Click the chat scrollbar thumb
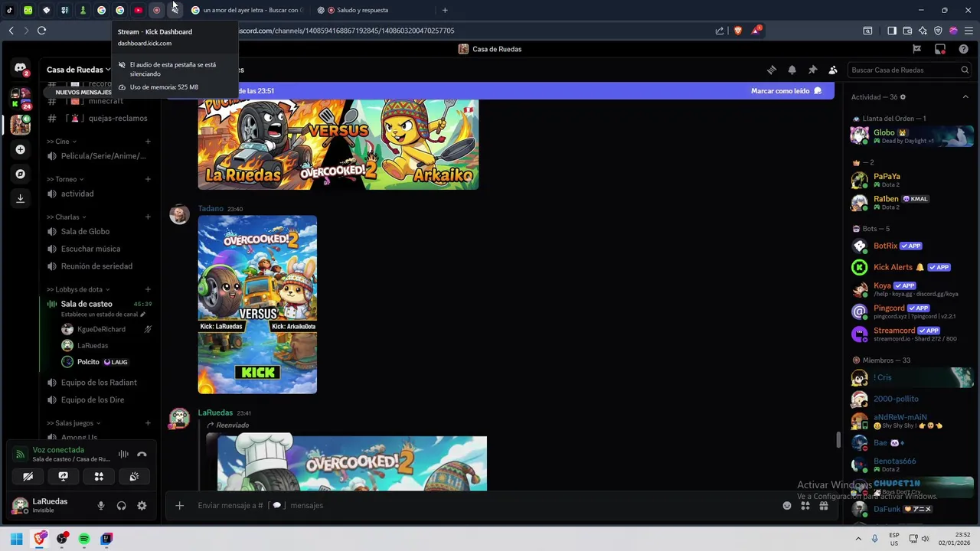Viewport: 980px width, 551px height. coord(838,440)
